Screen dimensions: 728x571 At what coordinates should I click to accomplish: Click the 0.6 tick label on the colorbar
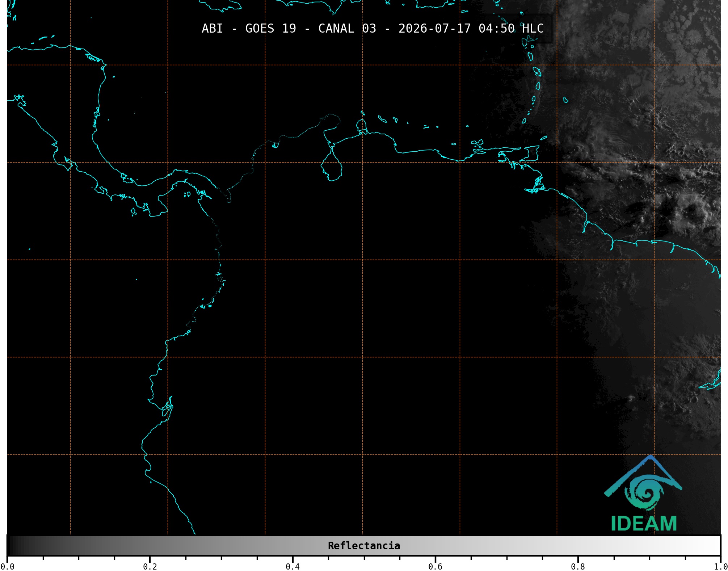(435, 567)
